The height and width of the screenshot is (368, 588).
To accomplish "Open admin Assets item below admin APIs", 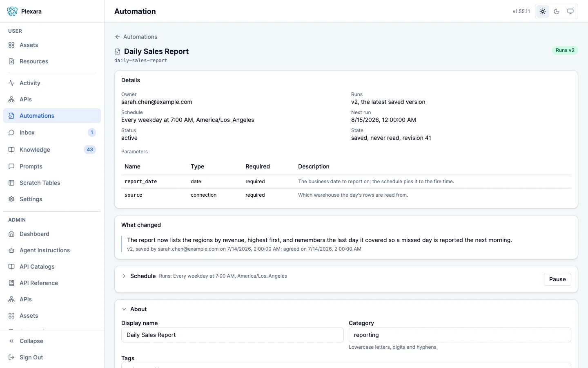I will [52, 316].
